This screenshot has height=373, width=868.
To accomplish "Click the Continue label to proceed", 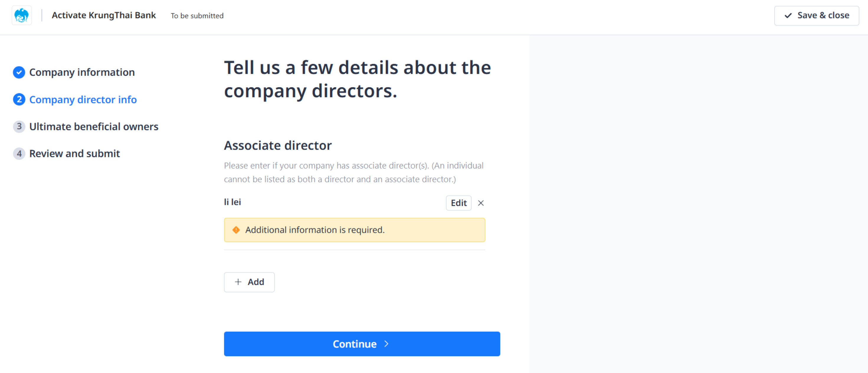I will 354,344.
